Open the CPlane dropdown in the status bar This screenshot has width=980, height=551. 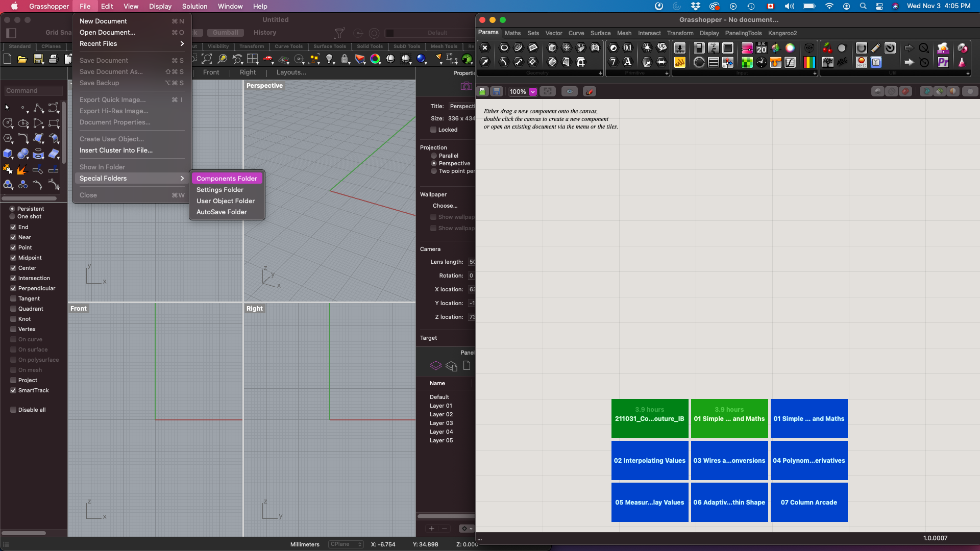tap(346, 544)
